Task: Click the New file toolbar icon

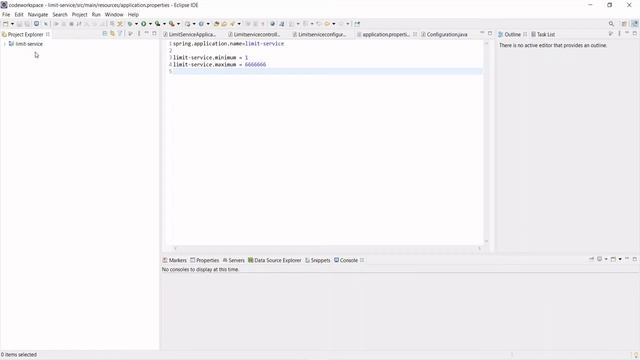Action: click(x=6, y=24)
